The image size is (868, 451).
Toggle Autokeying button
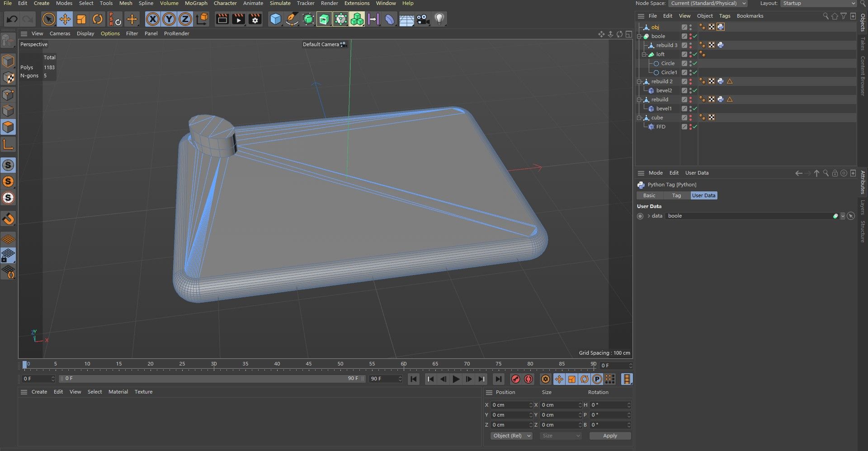(528, 379)
